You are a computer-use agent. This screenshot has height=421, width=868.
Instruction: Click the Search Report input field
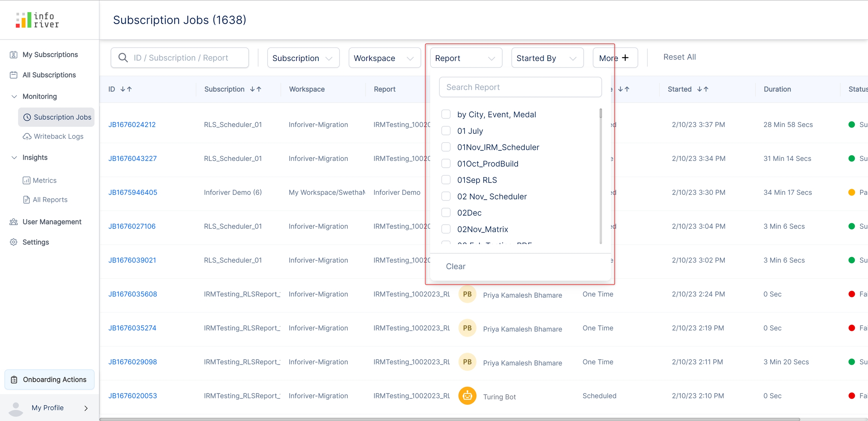[520, 87]
